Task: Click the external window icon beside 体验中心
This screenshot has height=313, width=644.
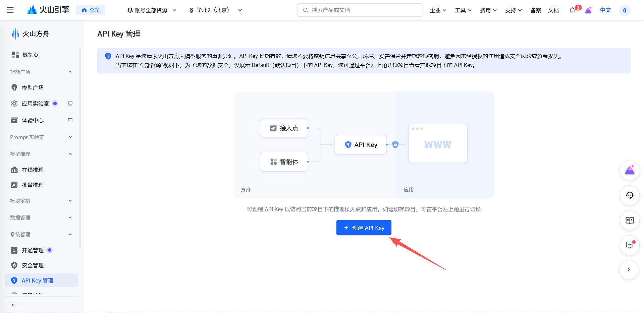Action: pos(70,120)
